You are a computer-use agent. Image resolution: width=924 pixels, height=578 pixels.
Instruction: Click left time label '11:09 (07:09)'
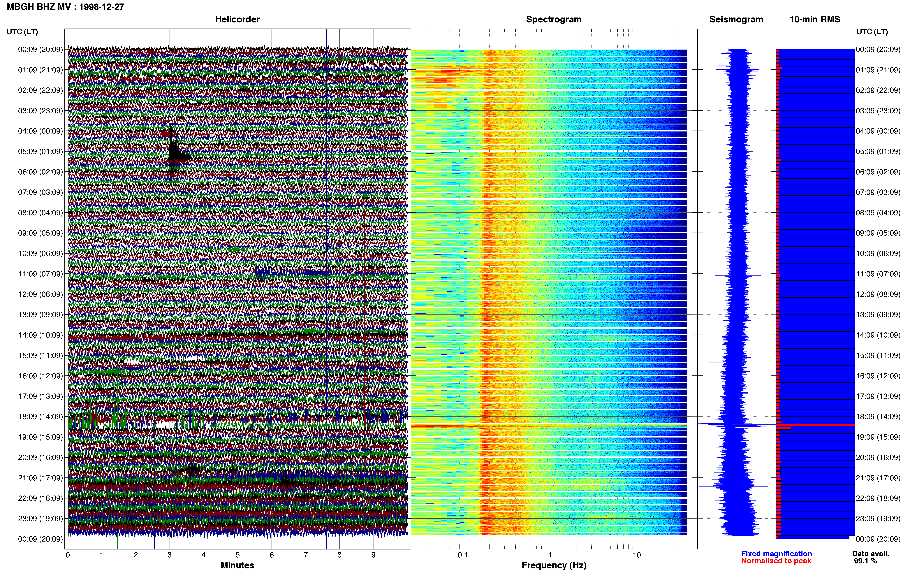click(x=41, y=274)
